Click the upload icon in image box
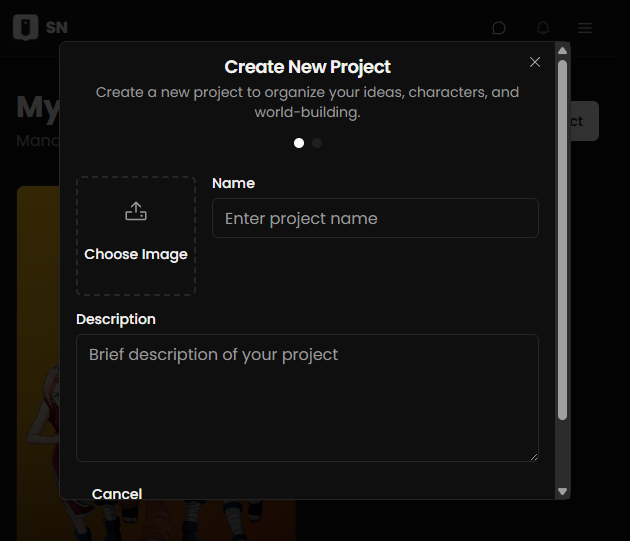The width and height of the screenshot is (630, 541). [136, 211]
